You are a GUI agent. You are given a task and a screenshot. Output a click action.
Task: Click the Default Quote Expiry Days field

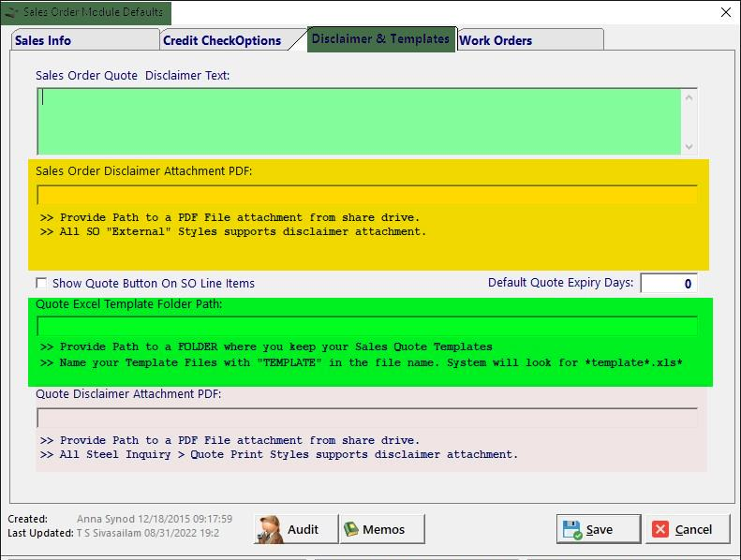pyautogui.click(x=669, y=283)
